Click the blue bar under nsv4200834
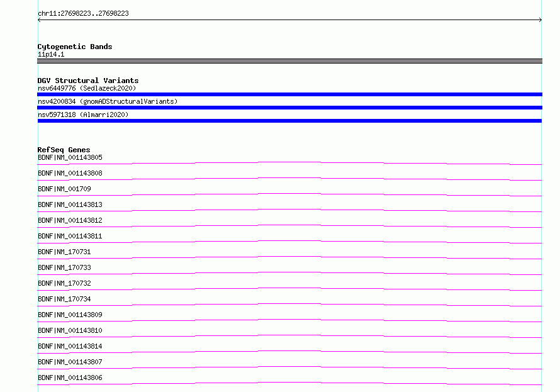Screen dimensions: 560x392 289,108
